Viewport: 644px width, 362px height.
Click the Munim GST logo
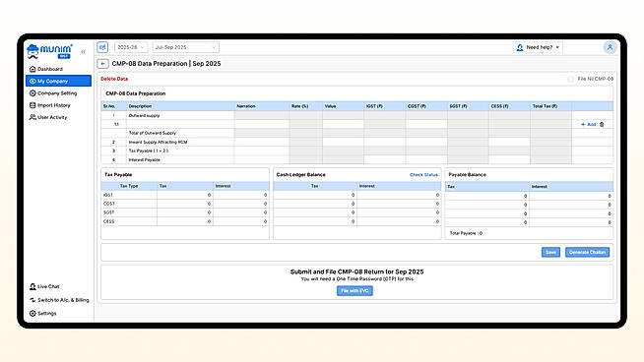coord(49,51)
